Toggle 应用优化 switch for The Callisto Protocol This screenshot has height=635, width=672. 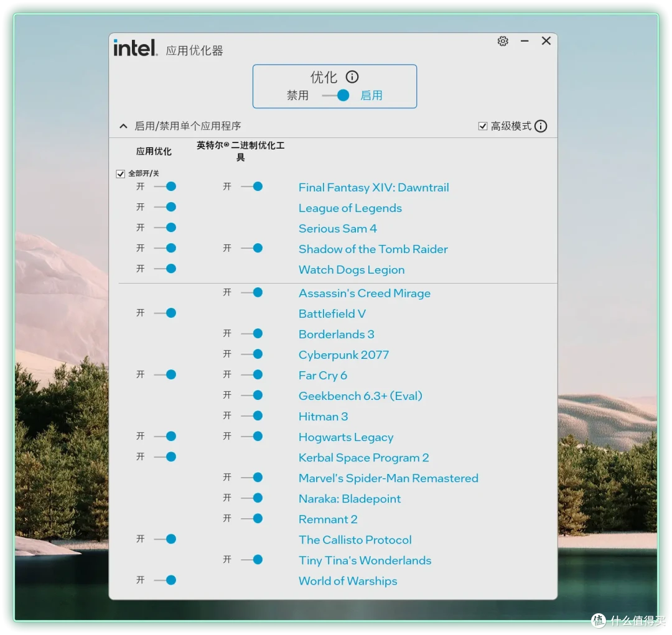point(166,539)
